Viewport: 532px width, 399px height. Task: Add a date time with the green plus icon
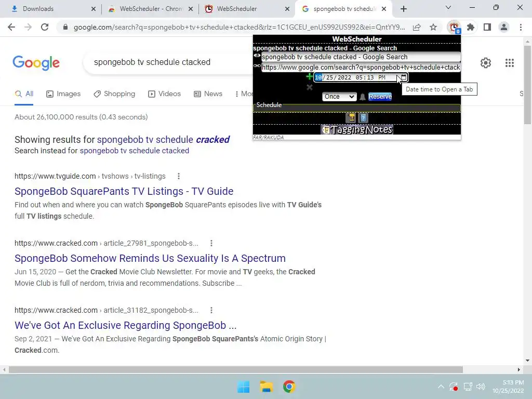point(309,77)
